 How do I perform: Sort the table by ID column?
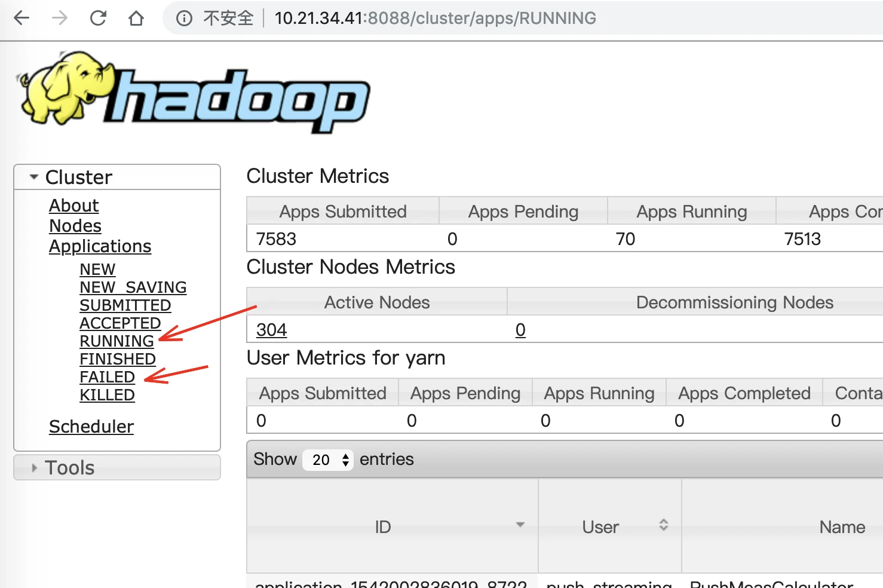click(x=393, y=526)
